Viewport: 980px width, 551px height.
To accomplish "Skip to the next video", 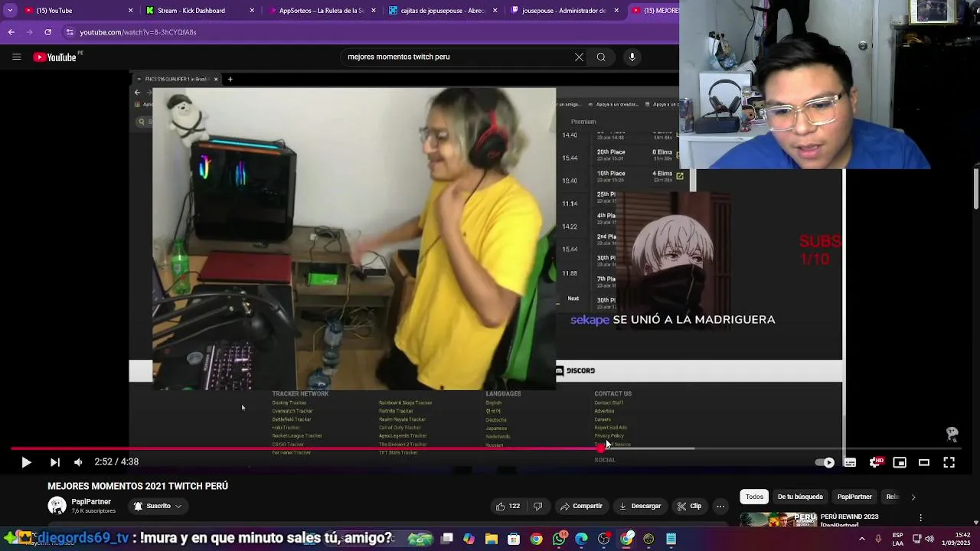I will point(54,462).
